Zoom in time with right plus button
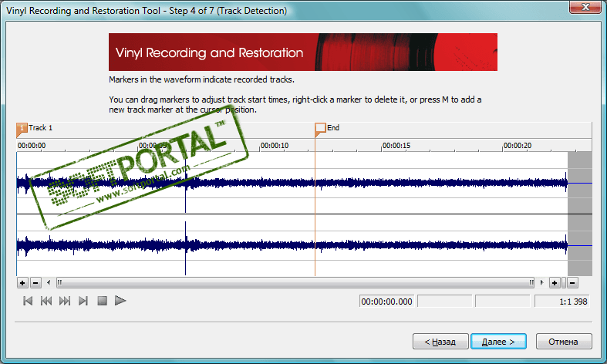The width and height of the screenshot is (607, 364). click(555, 283)
